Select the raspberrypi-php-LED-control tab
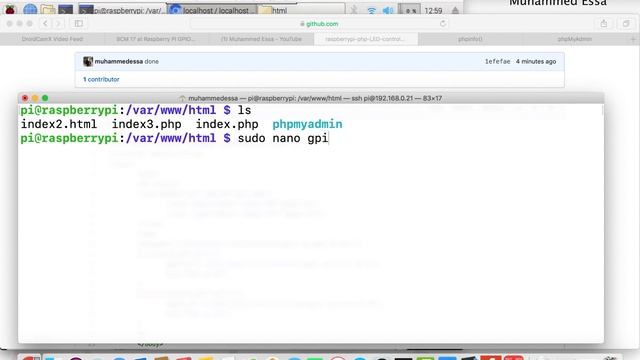The width and height of the screenshot is (640, 360). click(x=366, y=39)
